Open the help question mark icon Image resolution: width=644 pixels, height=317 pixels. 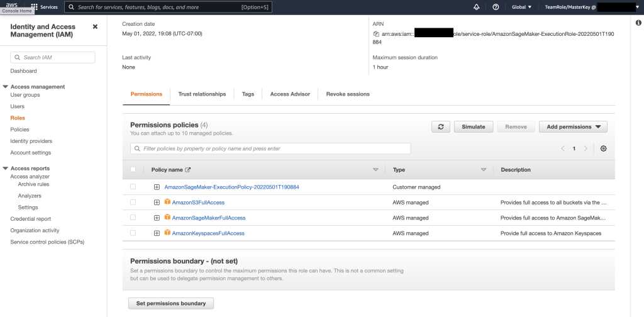tap(496, 7)
